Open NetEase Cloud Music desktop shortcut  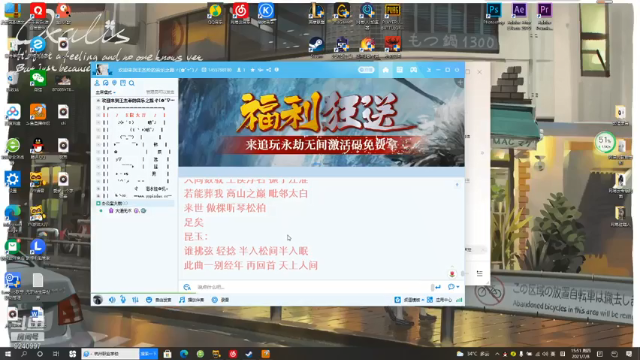point(240,13)
